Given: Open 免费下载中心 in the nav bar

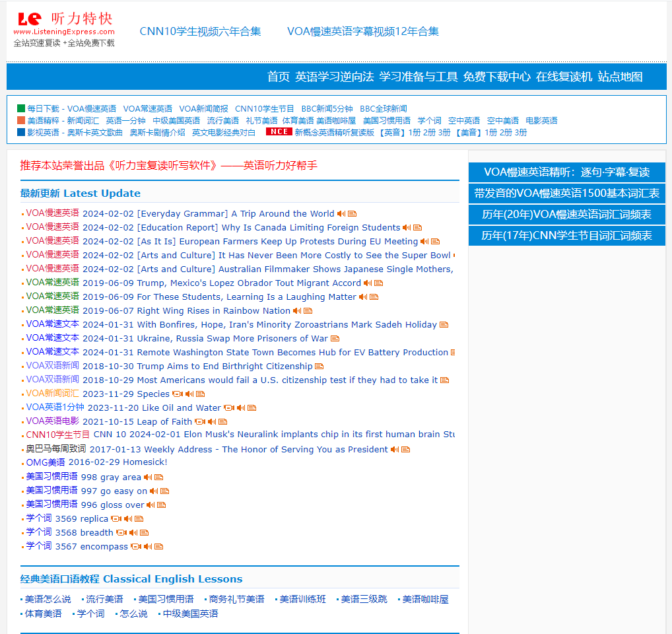Looking at the screenshot, I should pyautogui.click(x=496, y=77).
